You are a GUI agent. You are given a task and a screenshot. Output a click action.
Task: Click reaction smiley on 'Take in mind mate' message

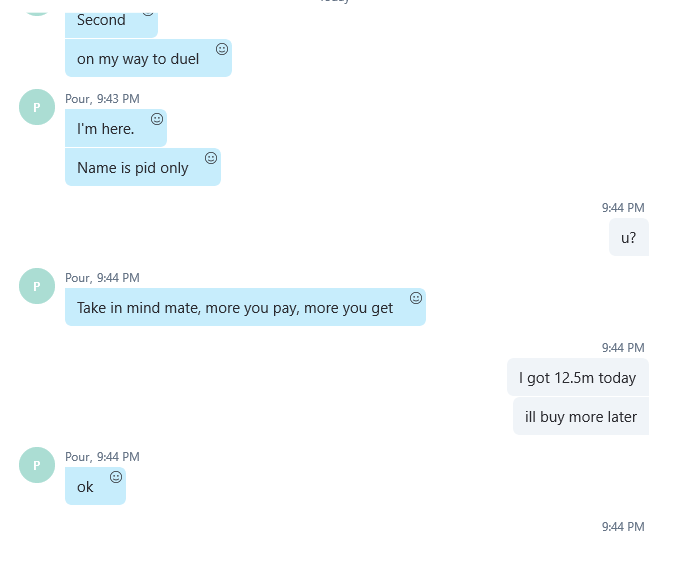416,298
